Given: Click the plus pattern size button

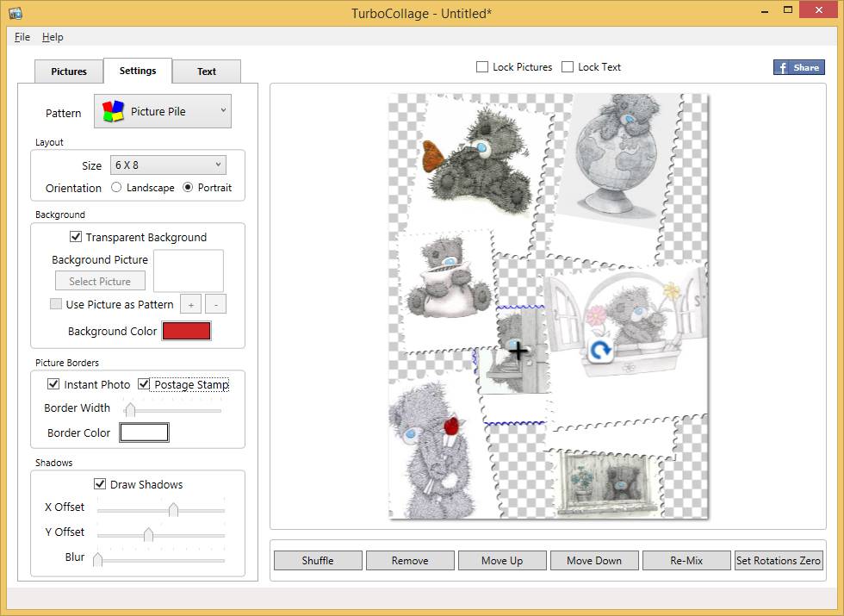Looking at the screenshot, I should pyautogui.click(x=190, y=304).
